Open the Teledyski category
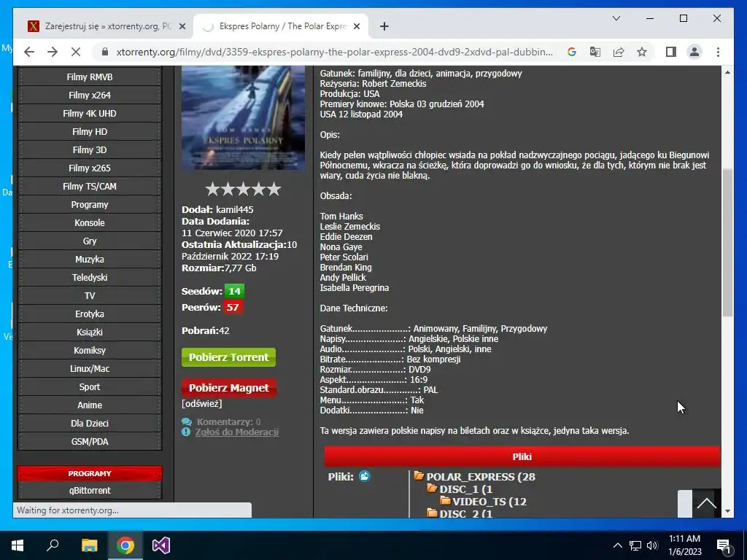747x560 pixels. point(90,277)
